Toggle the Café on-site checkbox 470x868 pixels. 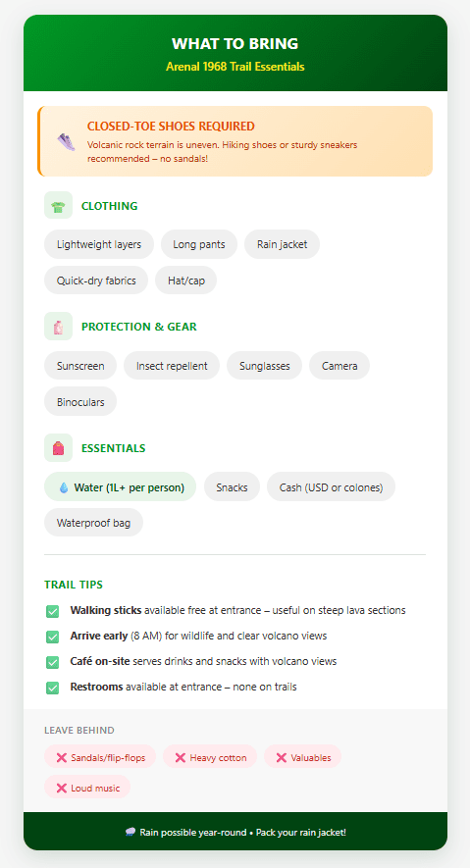click(53, 662)
